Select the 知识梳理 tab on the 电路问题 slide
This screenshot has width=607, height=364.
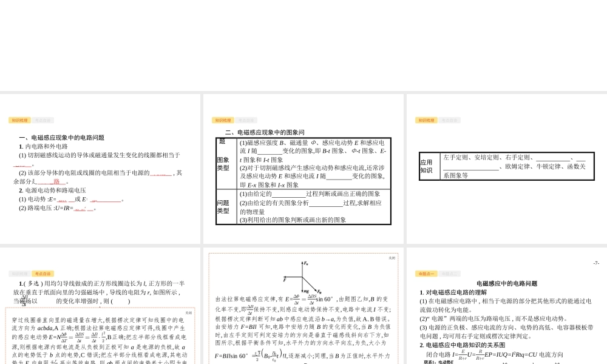pyautogui.click(x=20, y=120)
